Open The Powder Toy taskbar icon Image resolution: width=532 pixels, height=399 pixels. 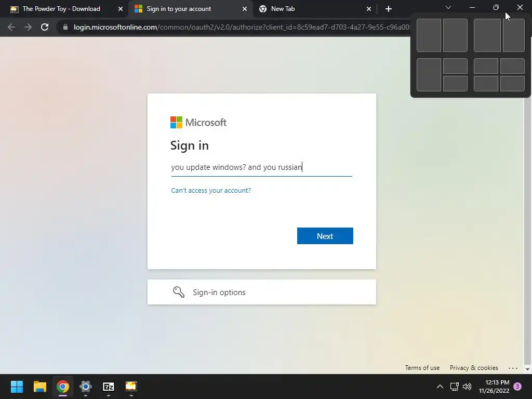click(131, 387)
